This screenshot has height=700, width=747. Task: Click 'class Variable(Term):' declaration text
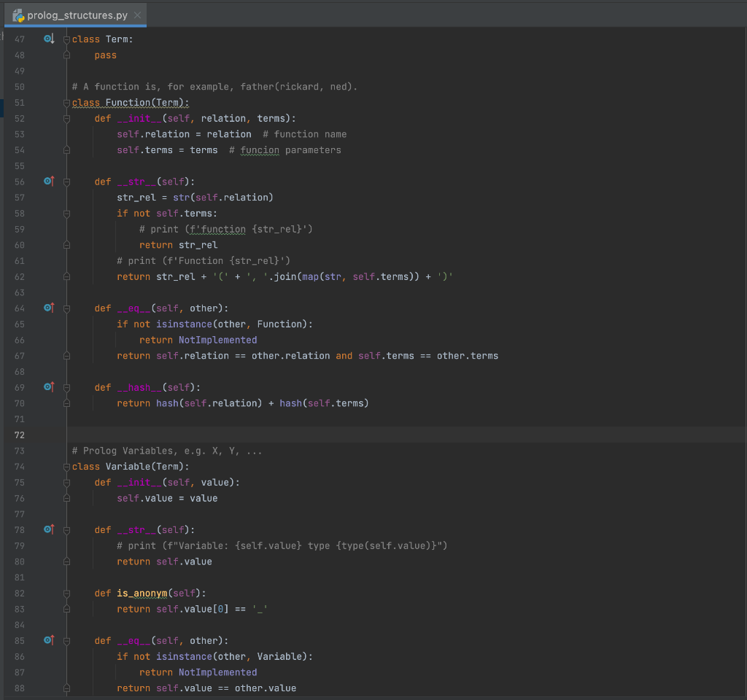(131, 467)
